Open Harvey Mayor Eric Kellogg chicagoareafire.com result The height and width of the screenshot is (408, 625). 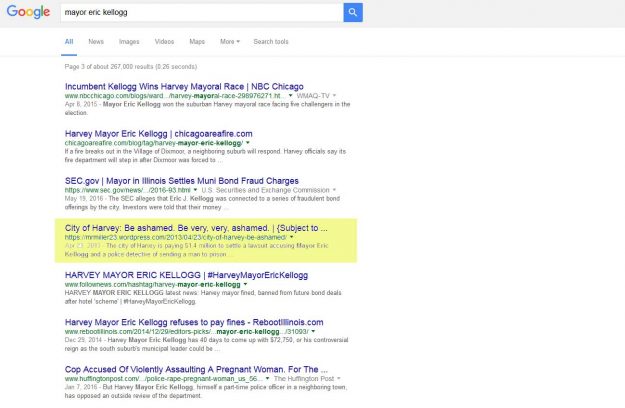(x=159, y=133)
